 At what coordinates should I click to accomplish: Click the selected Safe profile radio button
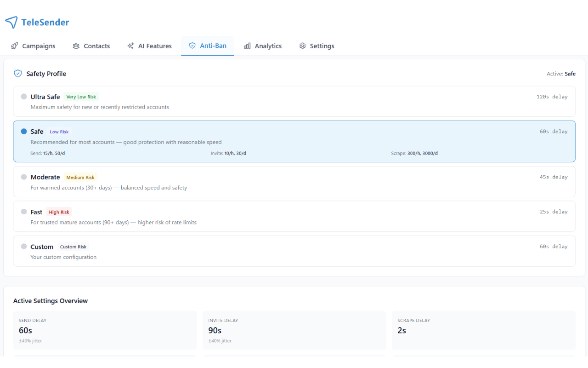24,131
